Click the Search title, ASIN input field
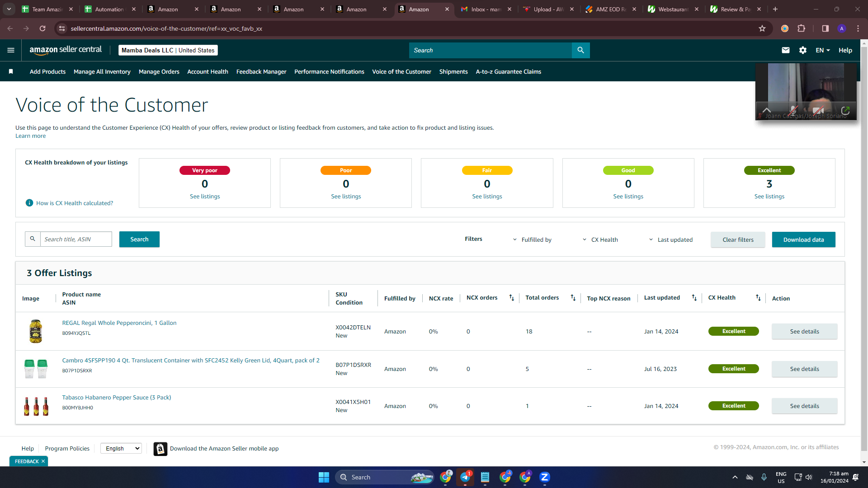868x488 pixels. tap(76, 239)
